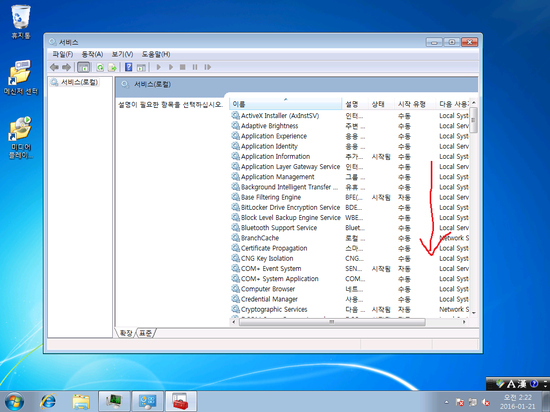The image size is (550, 412).
Task: Switch to the 표준 tab
Action: pos(145,333)
